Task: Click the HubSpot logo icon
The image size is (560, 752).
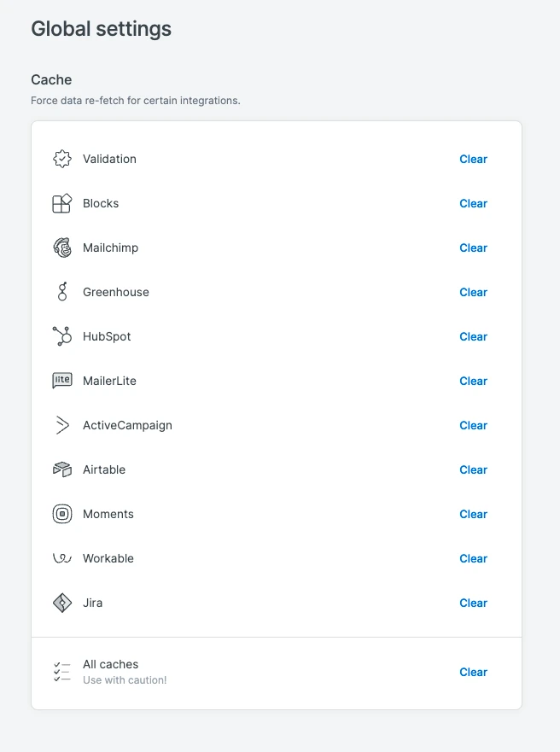Action: [x=62, y=336]
